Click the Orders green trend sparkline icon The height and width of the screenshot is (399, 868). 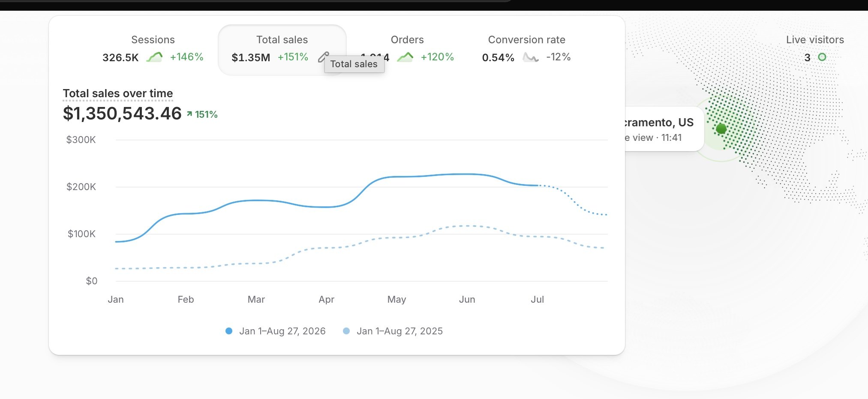point(405,57)
